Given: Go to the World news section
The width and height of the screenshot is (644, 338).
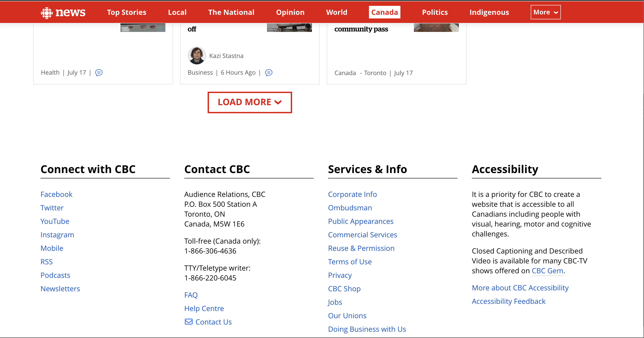Looking at the screenshot, I should point(337,12).
